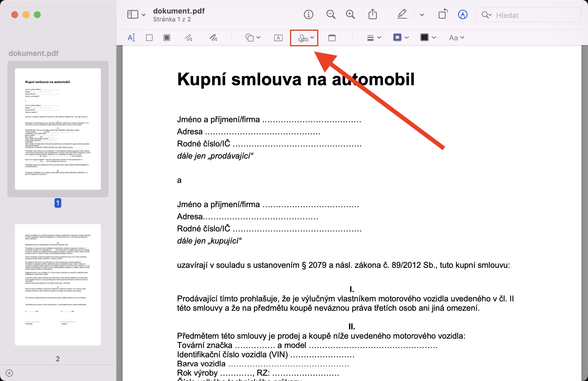Activate the Redact selection tool
The image size is (588, 381).
click(167, 38)
